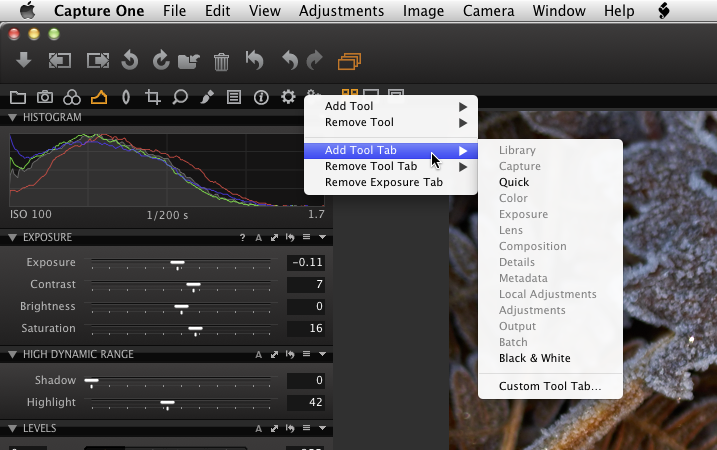The height and width of the screenshot is (450, 717).
Task: Click the Shadow slider handle
Action: tap(91, 381)
